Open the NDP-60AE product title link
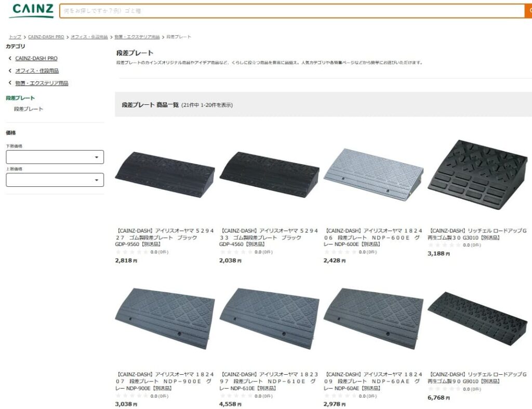This screenshot has width=532, height=409. (373, 381)
